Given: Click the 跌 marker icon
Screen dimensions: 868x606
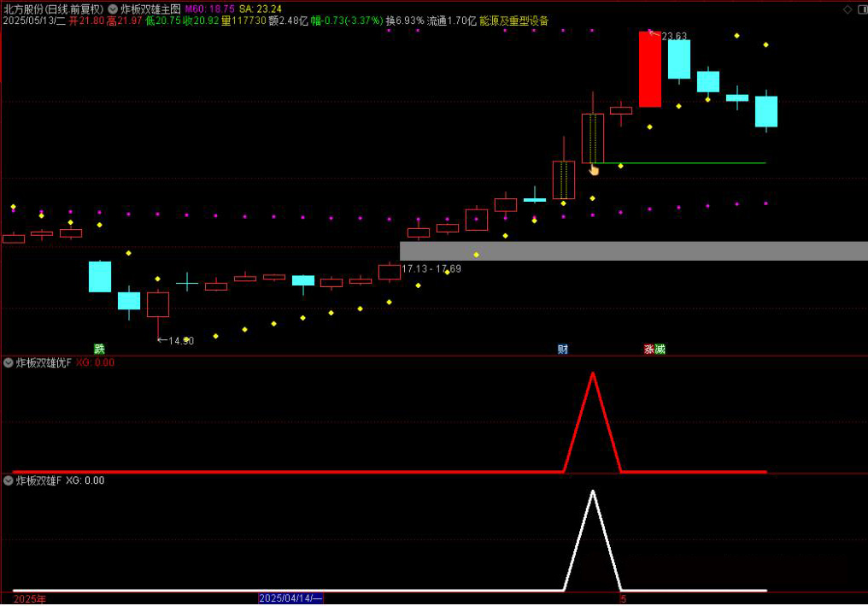Looking at the screenshot, I should 99,349.
